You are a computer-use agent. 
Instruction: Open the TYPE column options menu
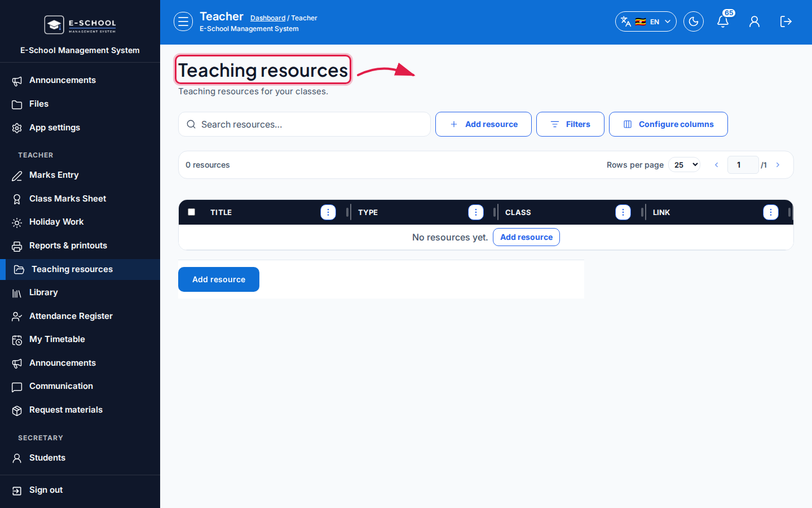pos(476,212)
